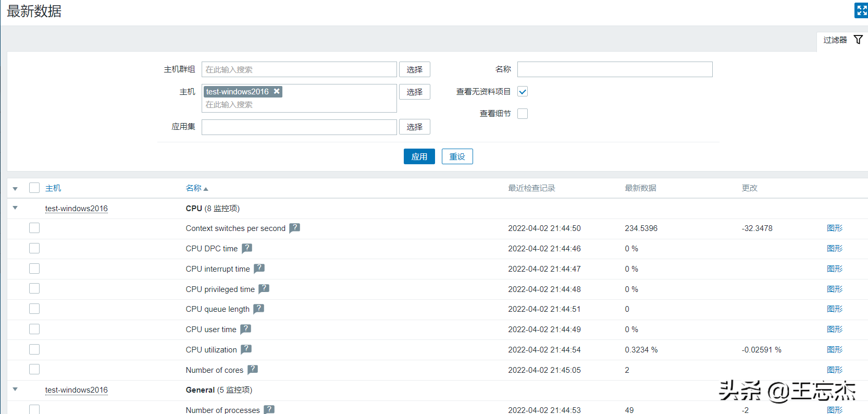
Task: Collapse the General group expander arrow
Action: tap(15, 389)
